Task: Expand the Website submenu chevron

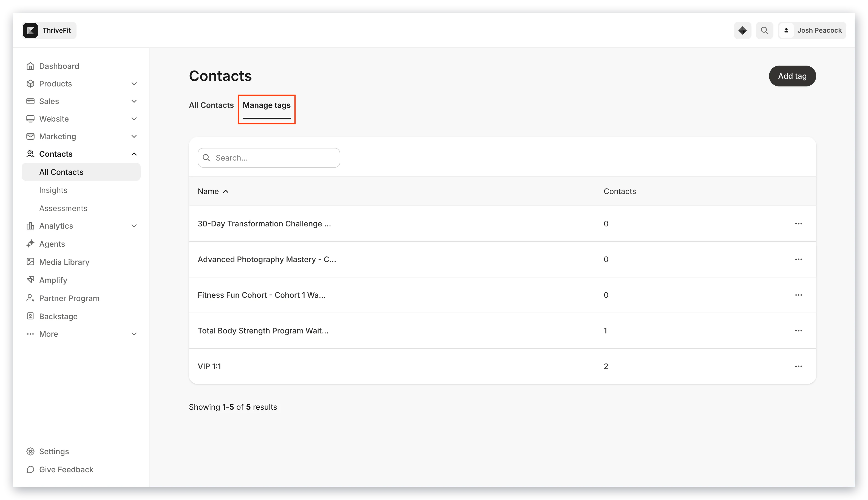Action: click(134, 119)
